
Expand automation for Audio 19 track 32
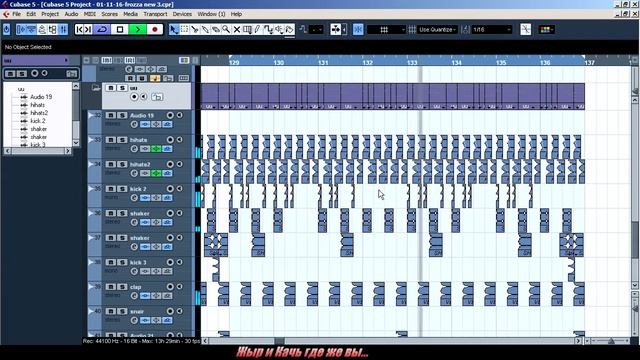click(x=91, y=115)
